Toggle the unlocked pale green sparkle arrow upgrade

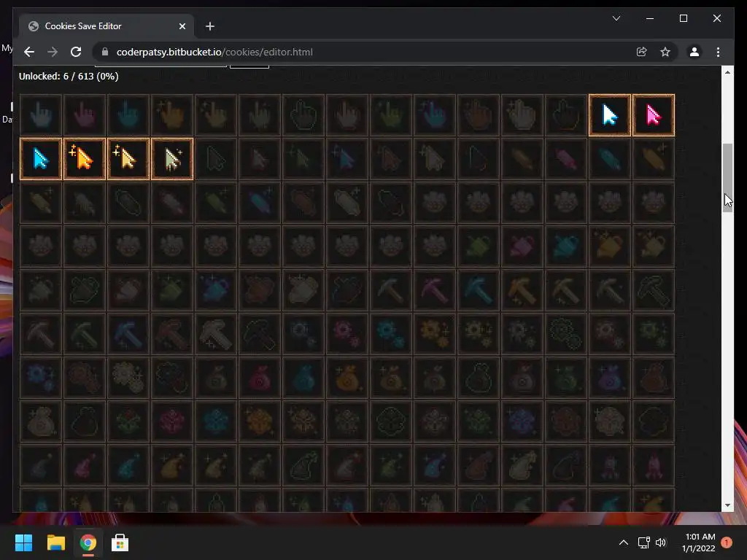(172, 159)
